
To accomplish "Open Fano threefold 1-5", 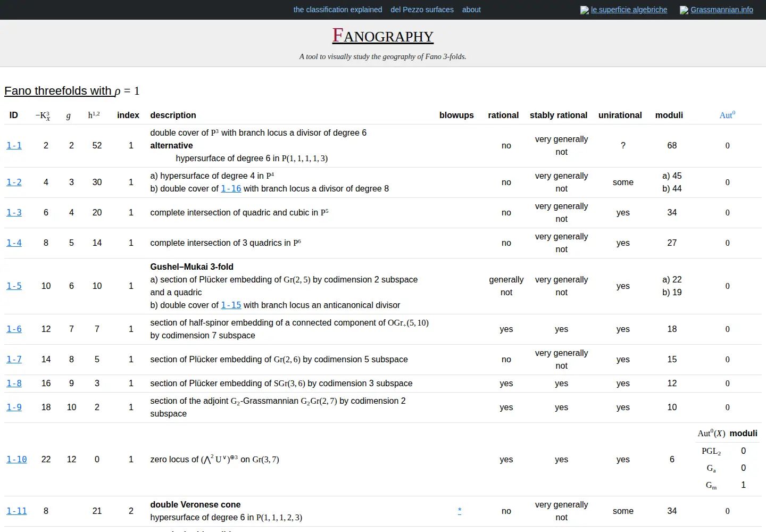I will pyautogui.click(x=14, y=286).
